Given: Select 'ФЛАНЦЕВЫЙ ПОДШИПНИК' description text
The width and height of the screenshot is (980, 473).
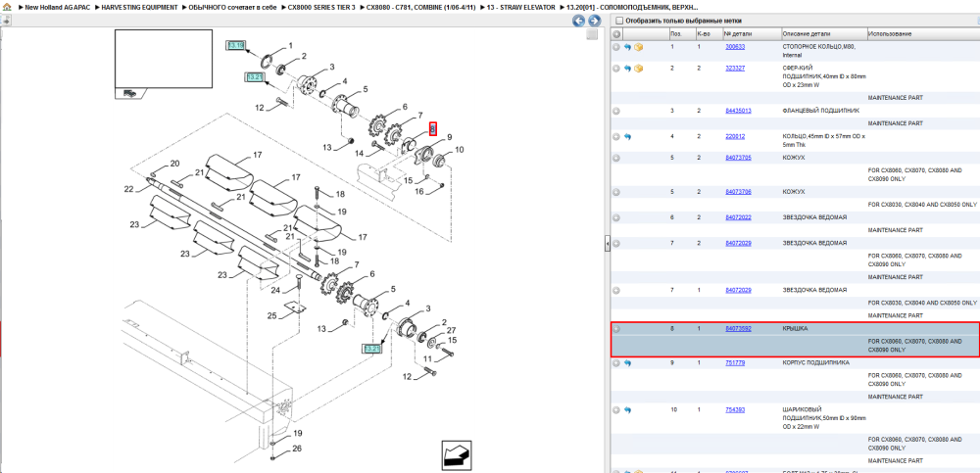Looking at the screenshot, I should tap(820, 111).
